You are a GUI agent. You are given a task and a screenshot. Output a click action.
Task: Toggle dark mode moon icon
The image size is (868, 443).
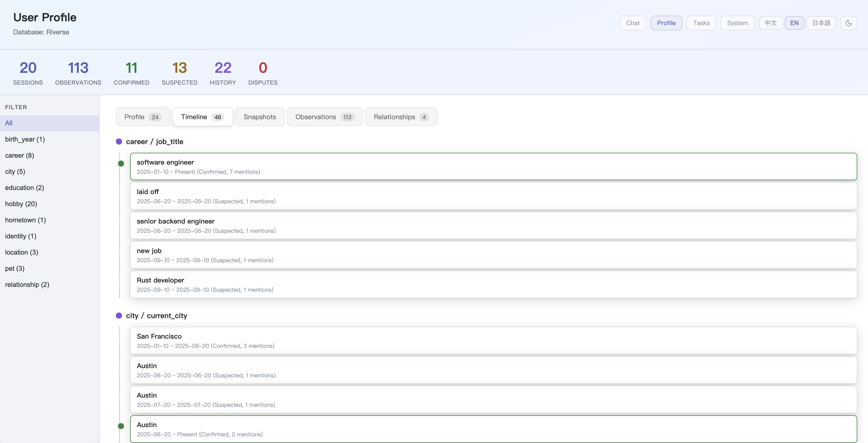pyautogui.click(x=849, y=23)
